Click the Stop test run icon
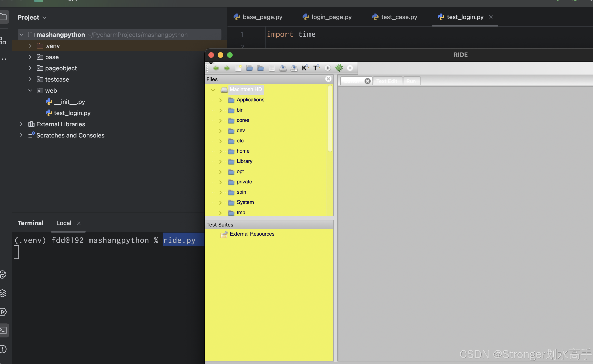This screenshot has width=593, height=364. 350,68
